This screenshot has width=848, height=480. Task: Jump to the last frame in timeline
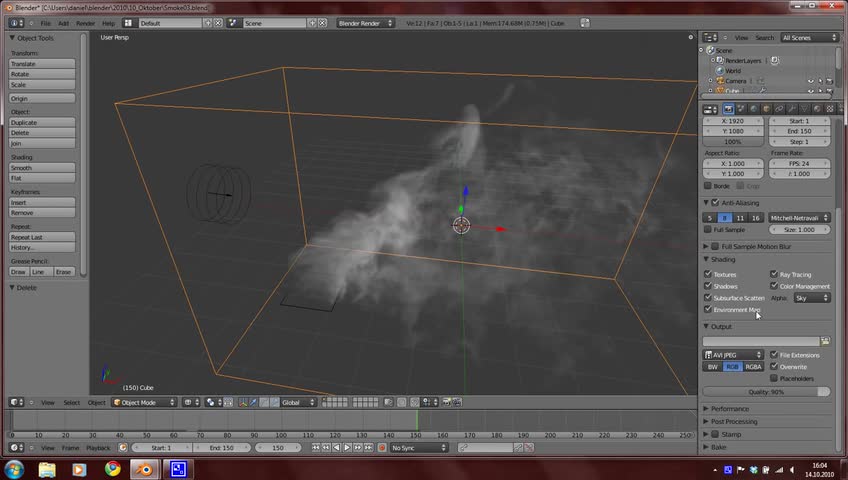tap(368, 448)
